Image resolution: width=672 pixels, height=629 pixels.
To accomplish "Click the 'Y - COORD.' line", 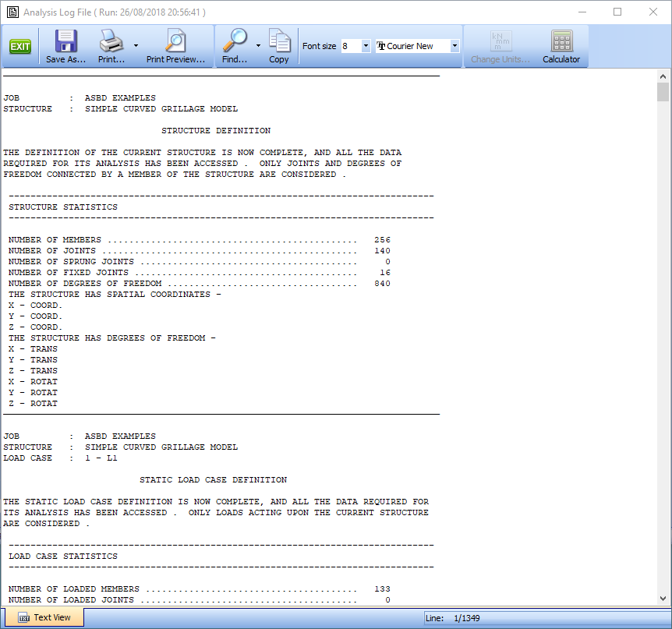I will 36,316.
